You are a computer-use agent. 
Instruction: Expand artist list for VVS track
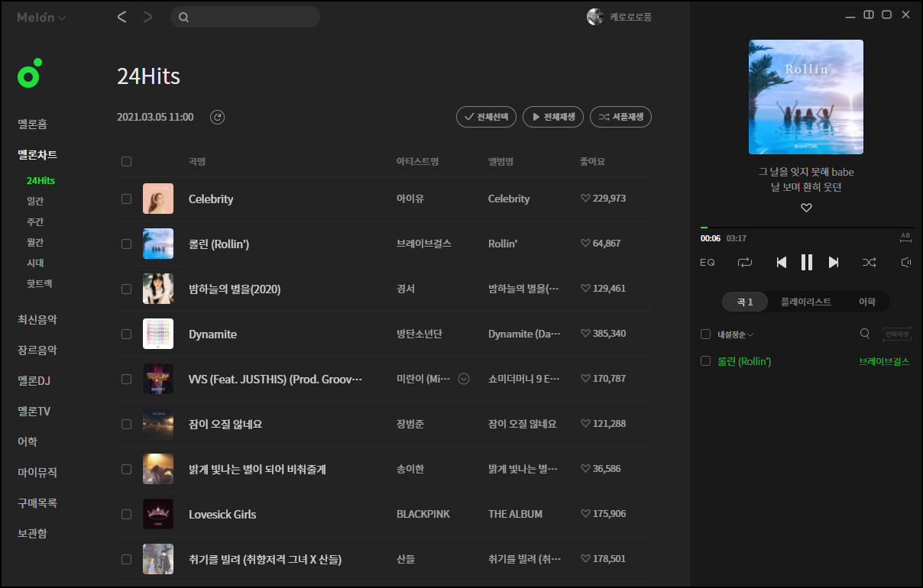click(463, 379)
